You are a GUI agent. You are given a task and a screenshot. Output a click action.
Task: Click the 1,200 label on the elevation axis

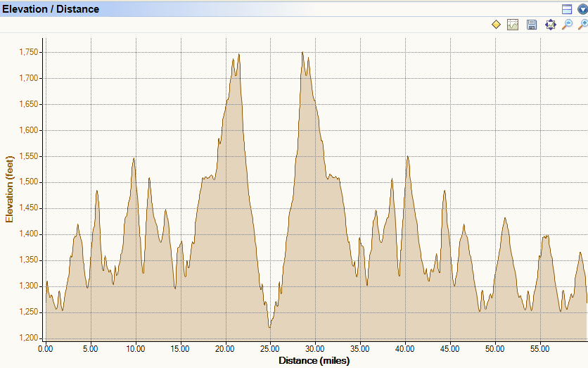(29, 338)
